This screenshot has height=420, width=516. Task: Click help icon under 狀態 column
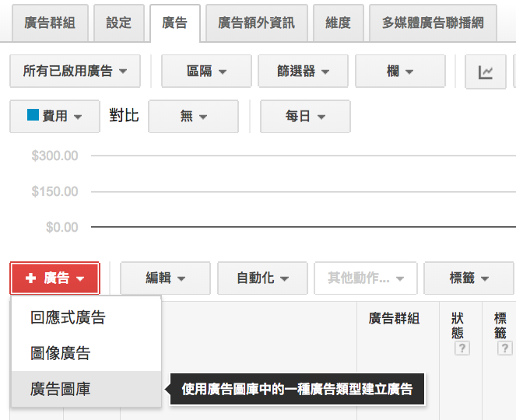[x=462, y=348]
